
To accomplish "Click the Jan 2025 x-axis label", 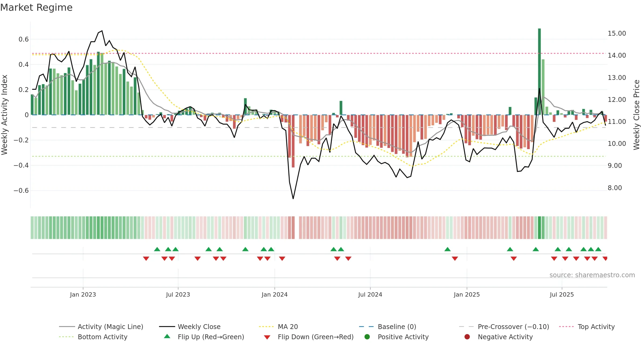I will (x=467, y=295).
